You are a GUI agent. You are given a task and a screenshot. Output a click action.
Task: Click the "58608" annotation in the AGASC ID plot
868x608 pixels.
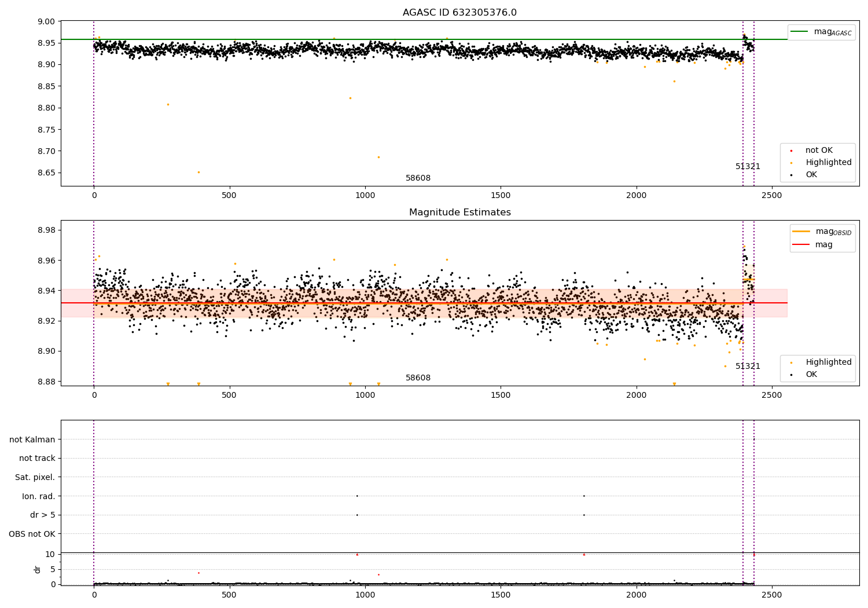pyautogui.click(x=418, y=178)
